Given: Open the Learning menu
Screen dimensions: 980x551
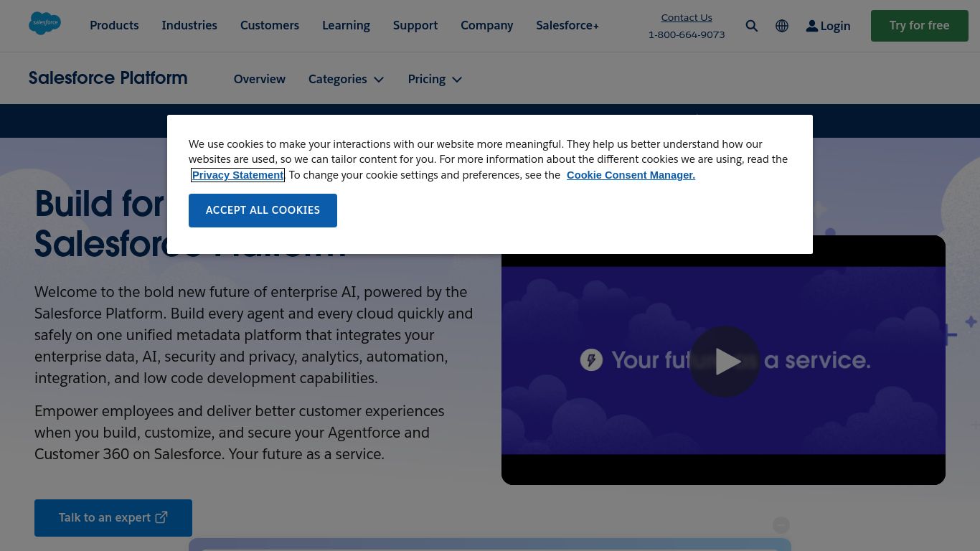Looking at the screenshot, I should [346, 25].
